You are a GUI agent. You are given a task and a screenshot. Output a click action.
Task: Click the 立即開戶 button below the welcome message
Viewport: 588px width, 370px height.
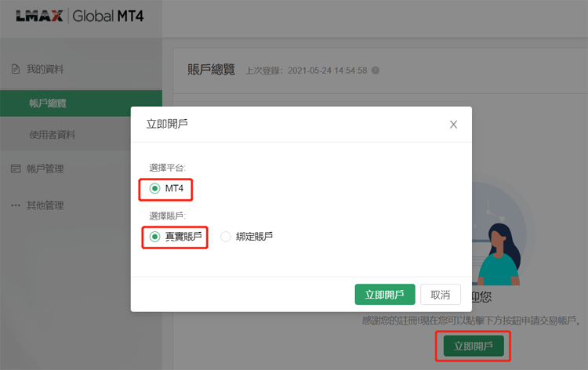click(x=474, y=346)
